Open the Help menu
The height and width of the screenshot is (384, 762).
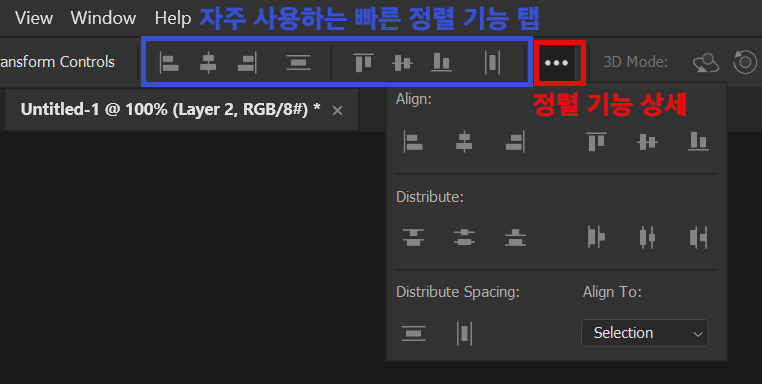point(173,18)
